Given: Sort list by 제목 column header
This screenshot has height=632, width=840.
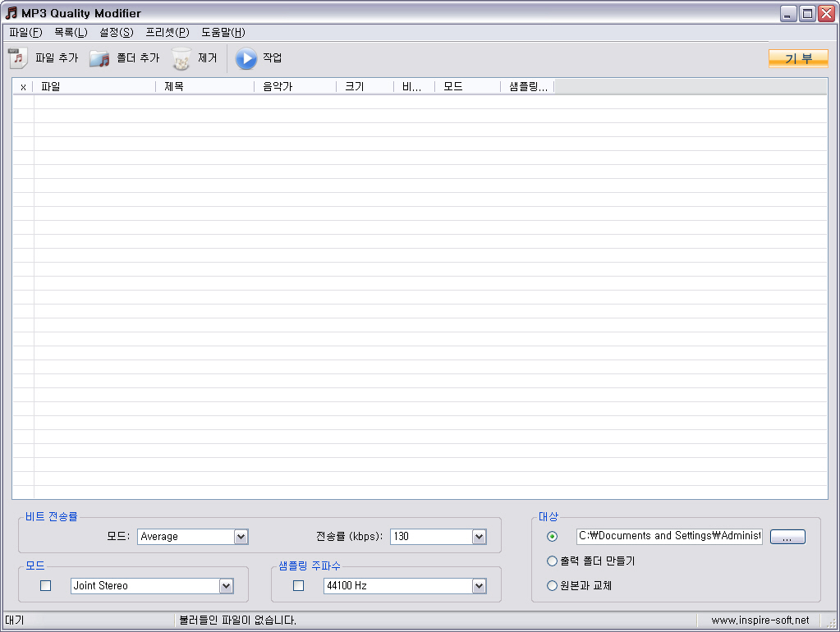Looking at the screenshot, I should tap(204, 87).
